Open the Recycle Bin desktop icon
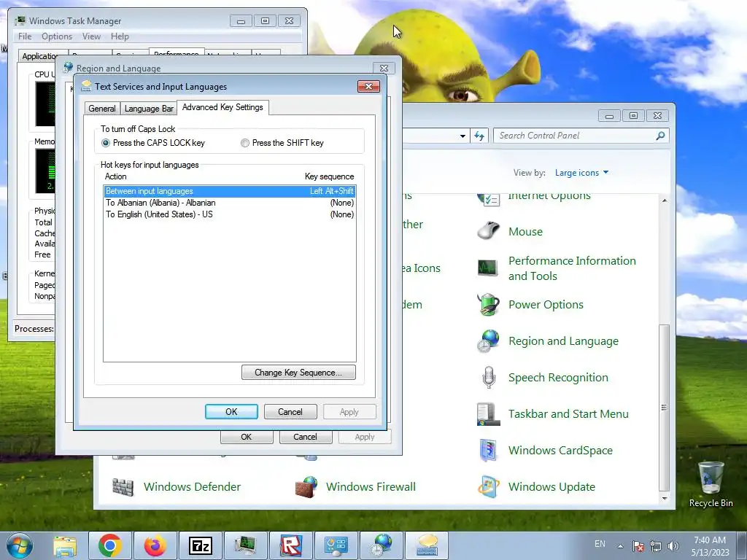Image resolution: width=747 pixels, height=560 pixels. click(711, 484)
